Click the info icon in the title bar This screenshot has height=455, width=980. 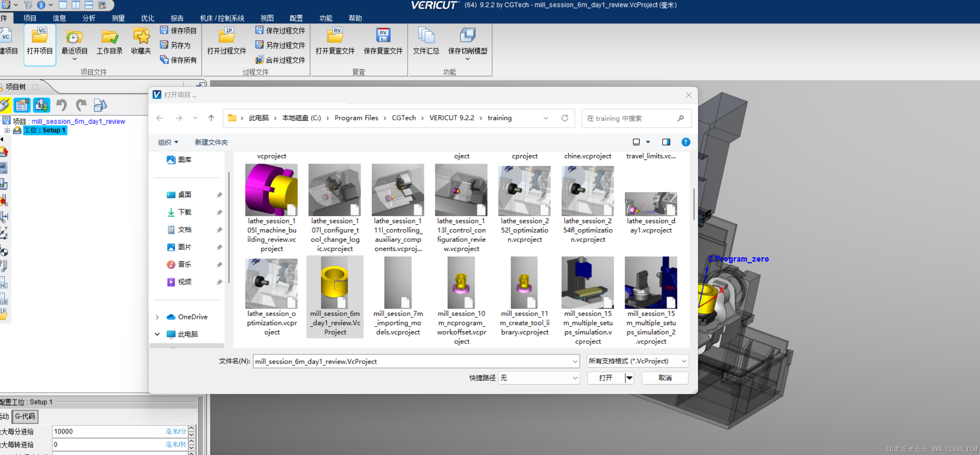pos(41,5)
